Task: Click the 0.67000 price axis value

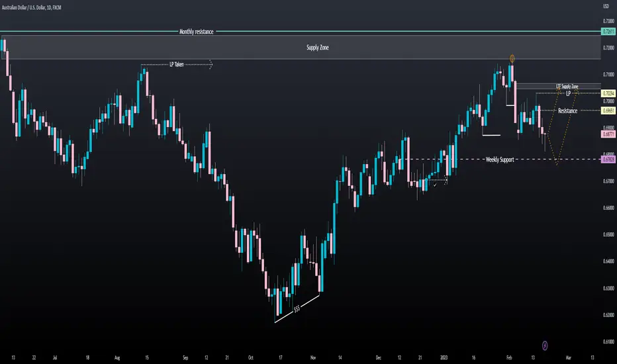Action: pyautogui.click(x=609, y=181)
